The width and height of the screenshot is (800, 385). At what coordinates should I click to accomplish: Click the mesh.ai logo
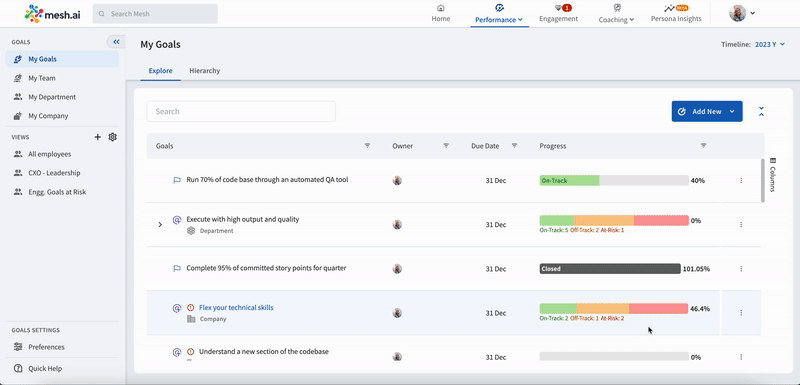pyautogui.click(x=52, y=14)
